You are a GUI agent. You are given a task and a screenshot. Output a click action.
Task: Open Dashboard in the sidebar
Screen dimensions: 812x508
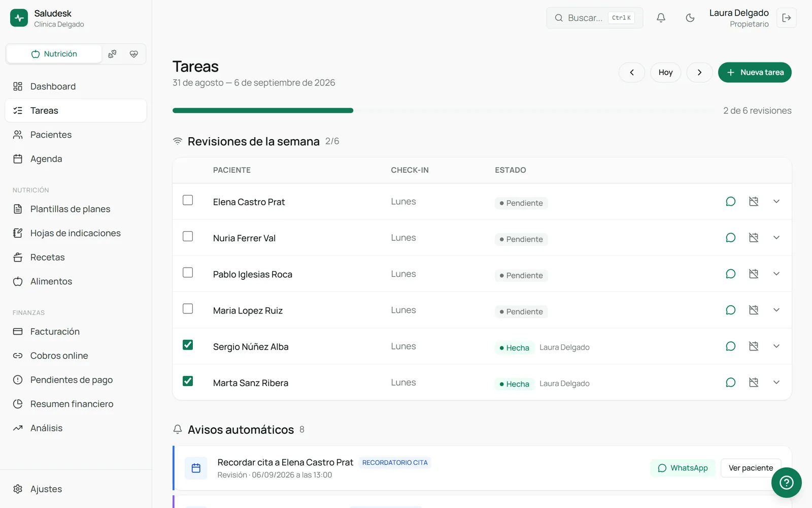point(76,86)
